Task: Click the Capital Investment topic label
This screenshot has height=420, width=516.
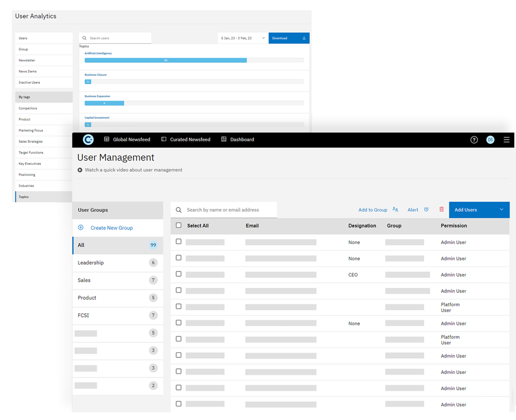Action: pyautogui.click(x=97, y=118)
